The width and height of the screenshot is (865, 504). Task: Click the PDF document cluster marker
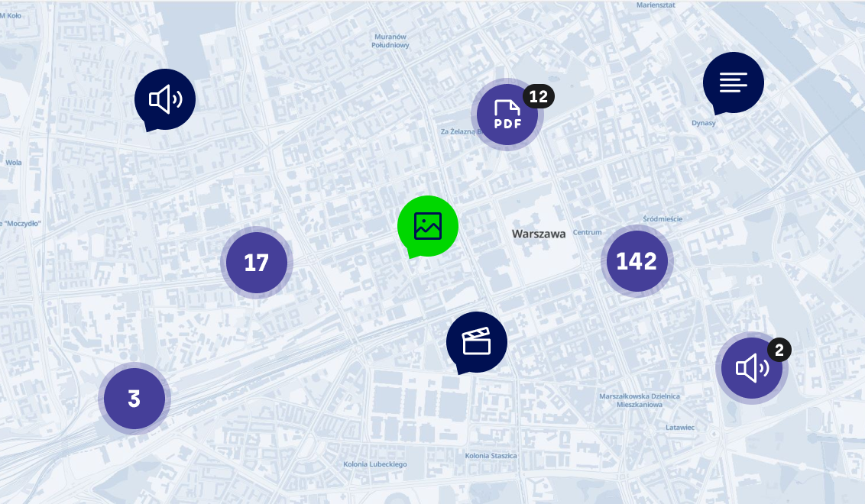(x=507, y=114)
